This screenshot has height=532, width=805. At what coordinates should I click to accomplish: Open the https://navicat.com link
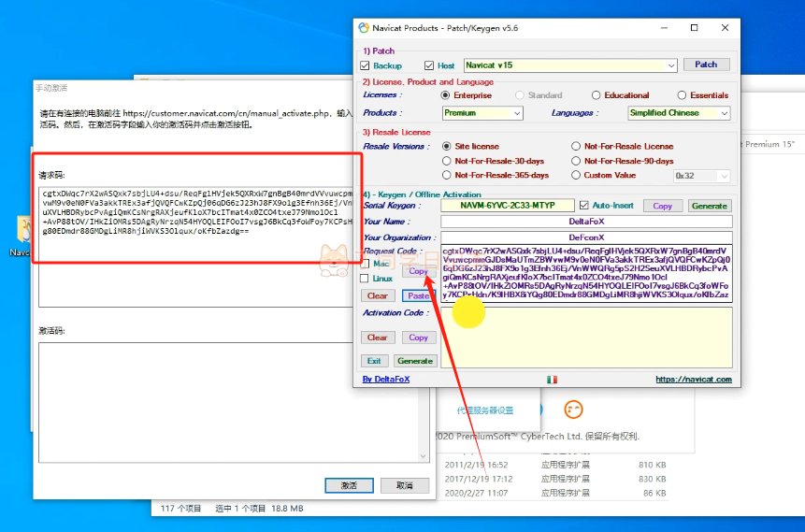694,380
